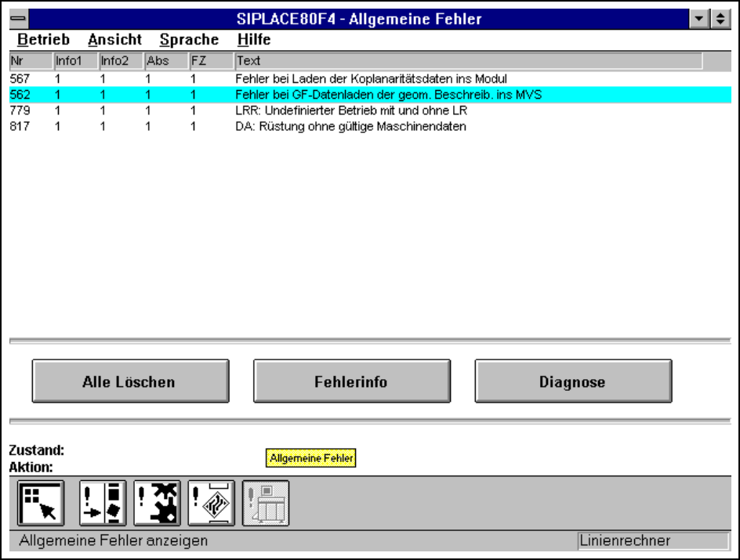740x560 pixels.
Task: Click the FZ column header
Action: point(212,61)
